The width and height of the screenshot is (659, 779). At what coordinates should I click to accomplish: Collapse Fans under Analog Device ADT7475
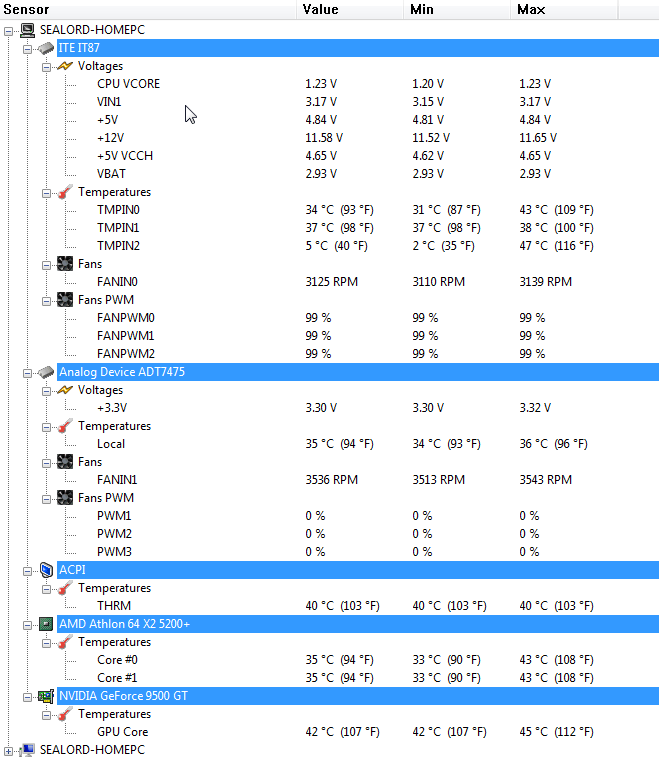[x=46, y=463]
